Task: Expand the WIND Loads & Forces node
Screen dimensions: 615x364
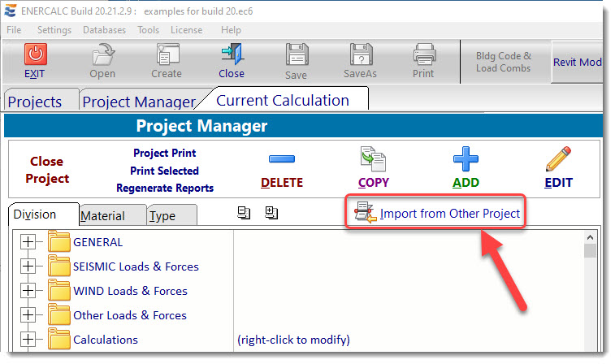Action: 28,291
